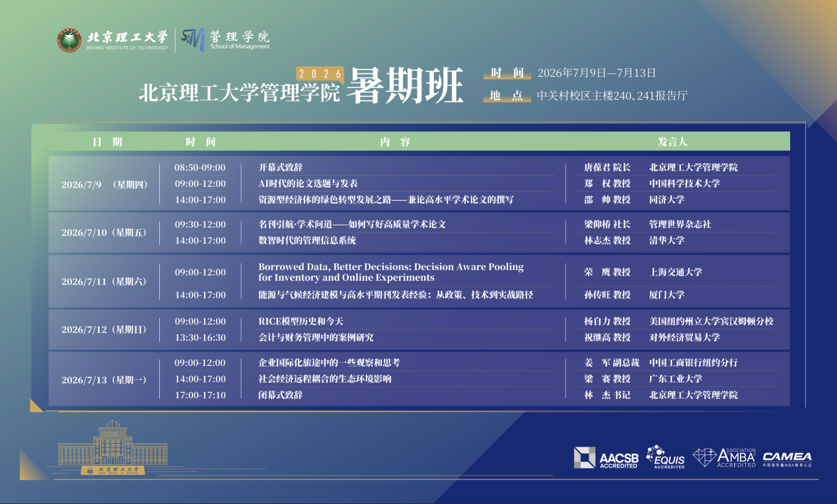Click speaker 林杰 书记

click(607, 395)
